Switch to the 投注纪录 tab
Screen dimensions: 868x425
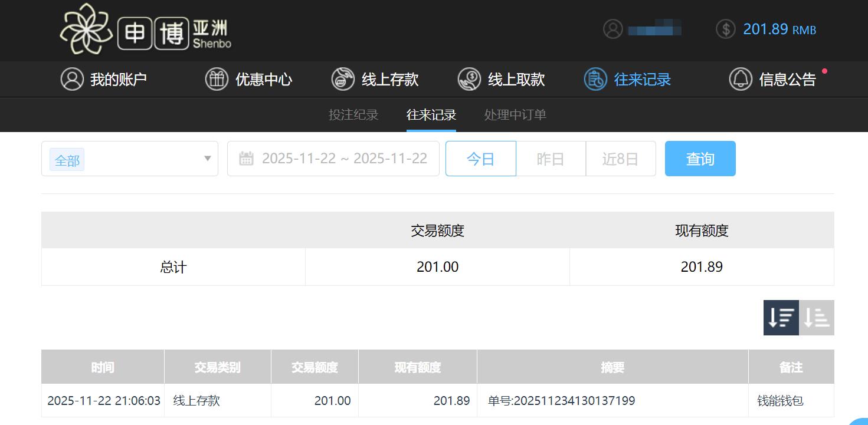353,115
